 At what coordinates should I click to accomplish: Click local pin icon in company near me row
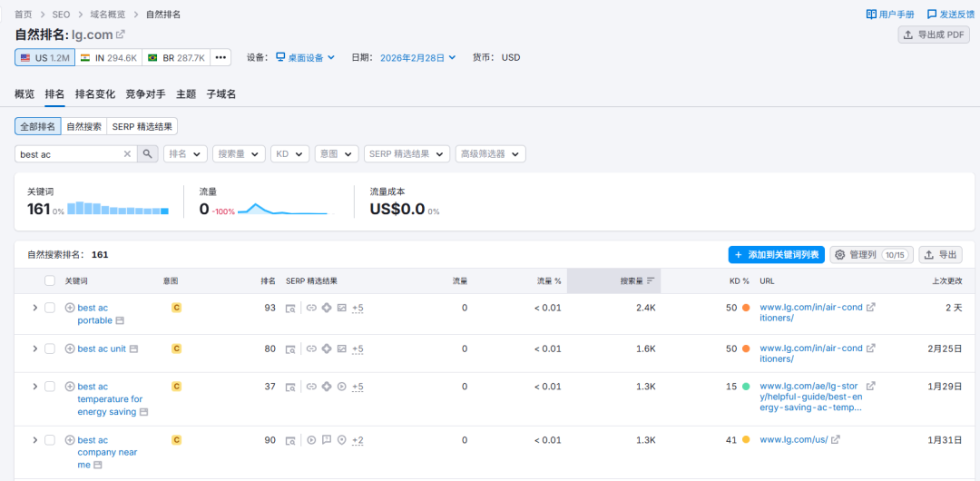pyautogui.click(x=341, y=440)
